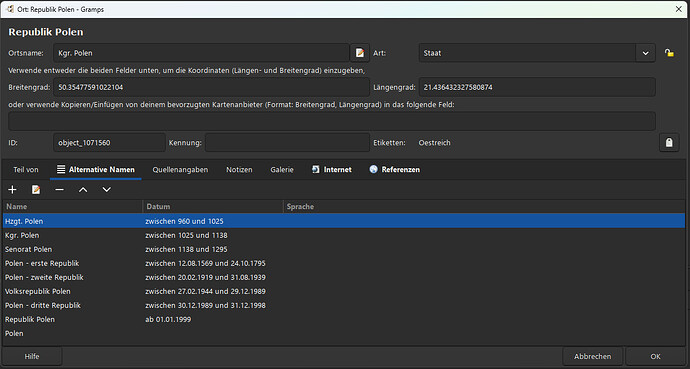The image size is (690, 369).
Task: Click date 'ab 01.01.1999'
Action: 168,319
